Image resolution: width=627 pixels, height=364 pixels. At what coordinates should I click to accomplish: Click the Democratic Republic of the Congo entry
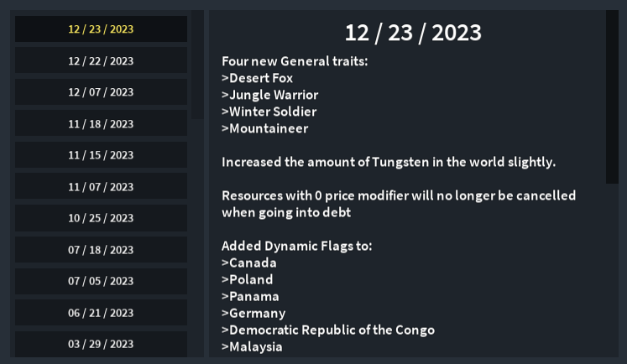point(328,330)
